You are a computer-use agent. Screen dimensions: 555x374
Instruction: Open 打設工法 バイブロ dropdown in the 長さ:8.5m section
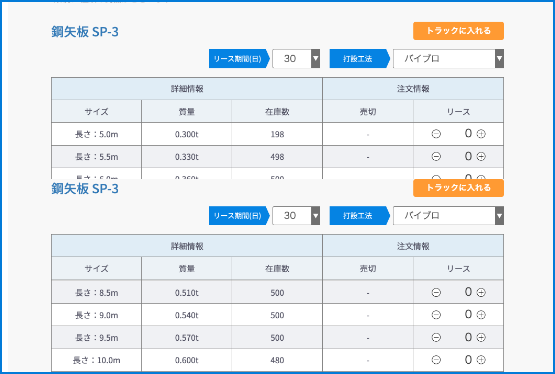(x=448, y=215)
